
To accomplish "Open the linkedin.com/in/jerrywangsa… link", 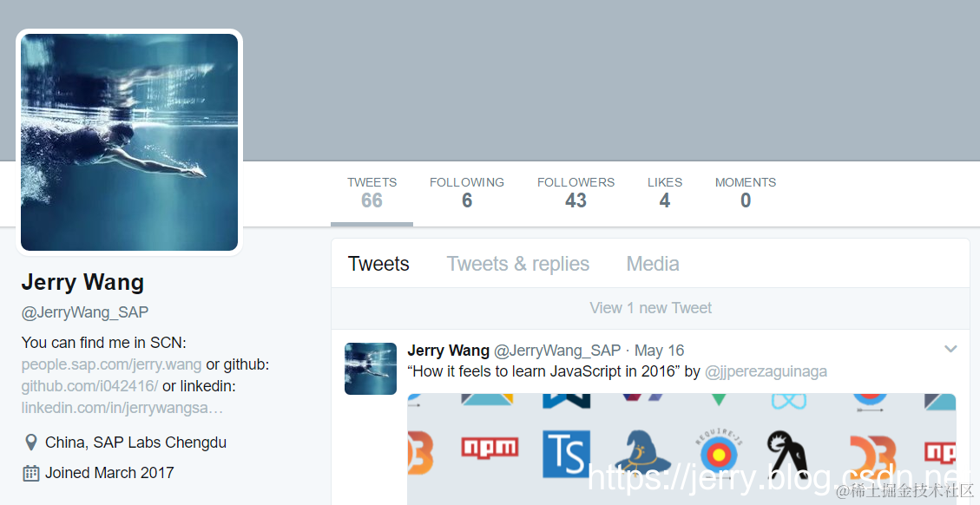I will point(122,408).
